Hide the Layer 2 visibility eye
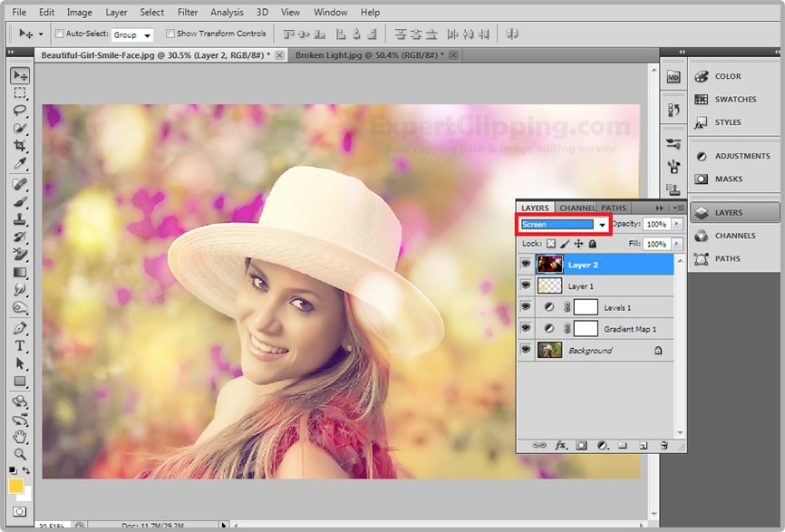Image resolution: width=785 pixels, height=532 pixels. (x=526, y=265)
